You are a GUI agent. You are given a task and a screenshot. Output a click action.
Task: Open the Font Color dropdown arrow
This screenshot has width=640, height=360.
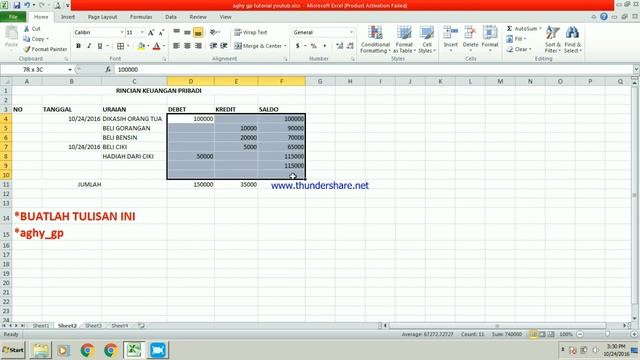[164, 46]
